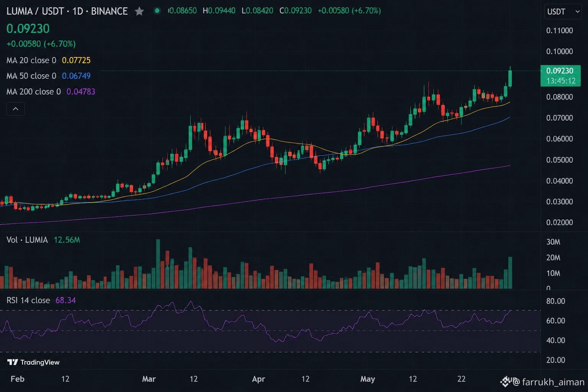Click the 20.00 RSI axis label
This screenshot has width=588, height=392.
click(x=556, y=360)
